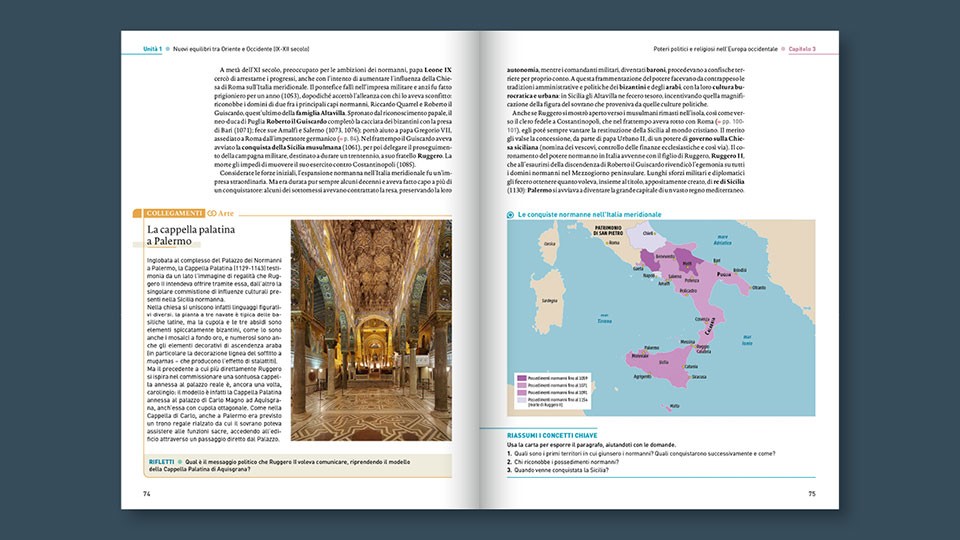Viewport: 960px width, 540px height.
Task: Click the 'Unità 1' header label
Action: pos(152,49)
